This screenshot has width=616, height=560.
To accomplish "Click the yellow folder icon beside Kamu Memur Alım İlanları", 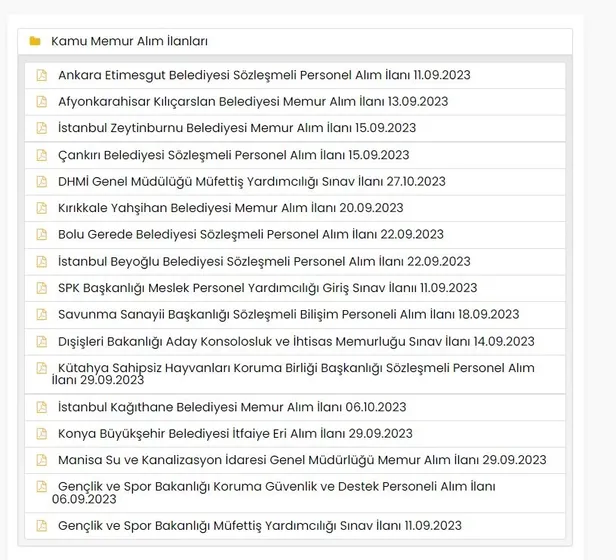I will click(x=35, y=41).
